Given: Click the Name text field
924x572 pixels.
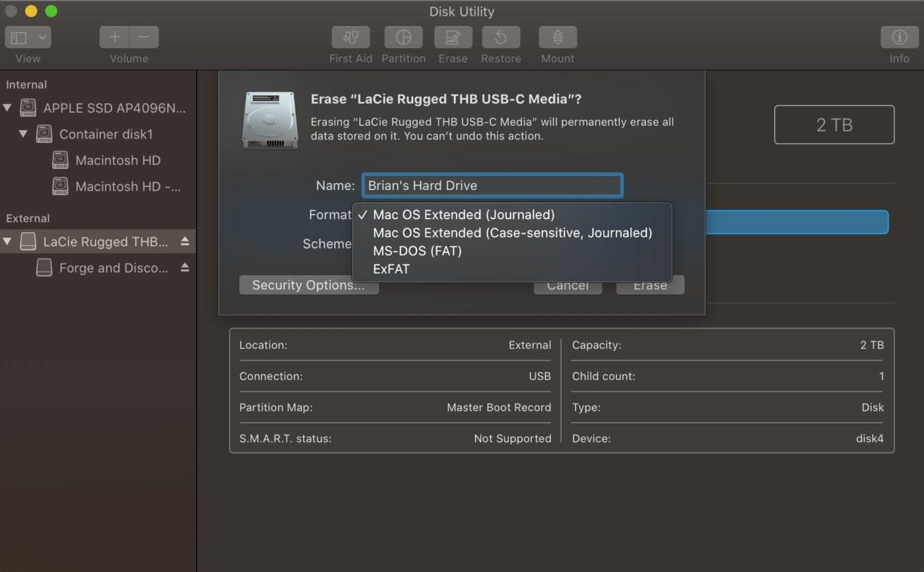Looking at the screenshot, I should tap(491, 185).
